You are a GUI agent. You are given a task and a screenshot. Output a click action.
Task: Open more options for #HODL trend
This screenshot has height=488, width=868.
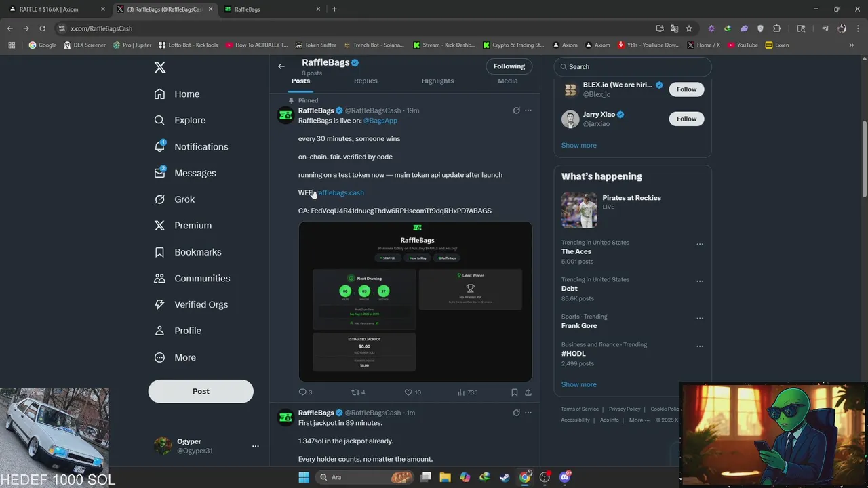(700, 346)
